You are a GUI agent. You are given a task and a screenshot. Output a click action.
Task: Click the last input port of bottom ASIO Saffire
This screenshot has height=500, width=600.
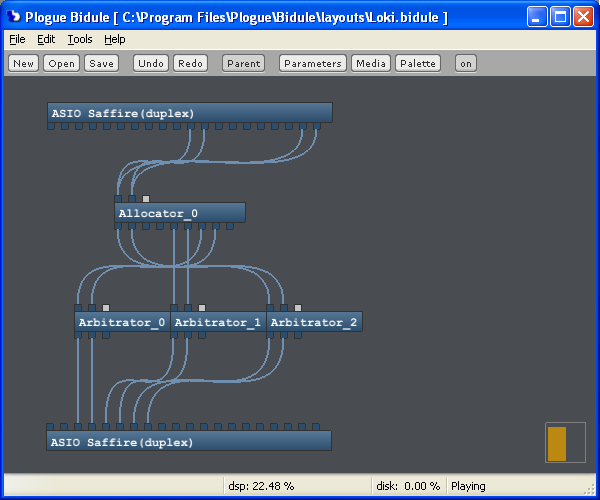(x=316, y=427)
